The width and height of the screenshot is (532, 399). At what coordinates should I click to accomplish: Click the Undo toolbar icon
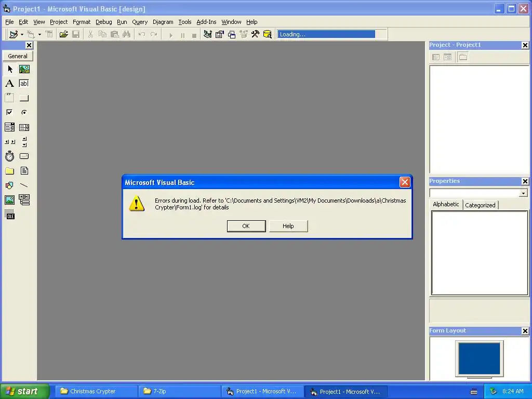[x=142, y=34]
